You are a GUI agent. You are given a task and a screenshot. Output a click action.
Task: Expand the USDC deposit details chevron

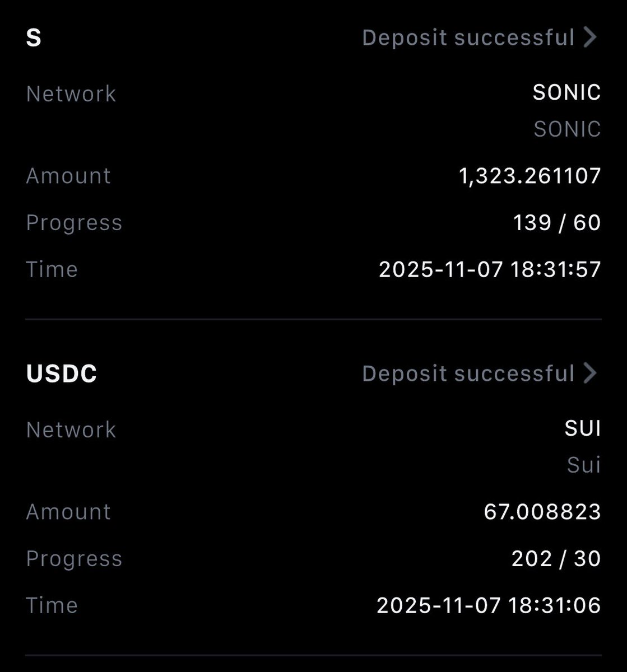(x=590, y=374)
